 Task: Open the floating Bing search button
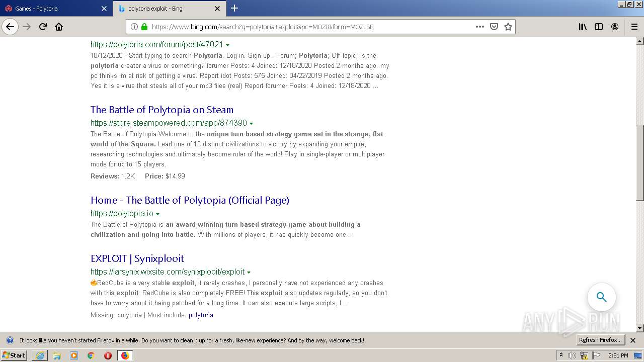[x=602, y=297]
